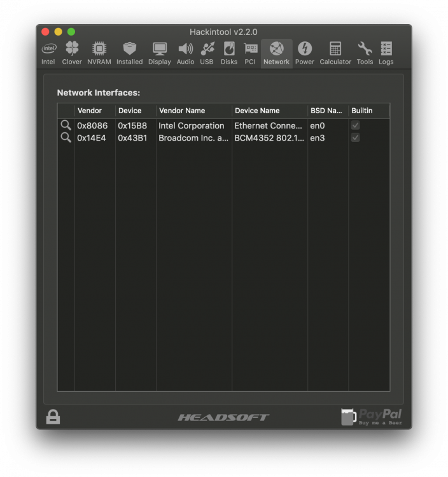Open the USB section
This screenshot has width=448, height=477.
click(207, 53)
